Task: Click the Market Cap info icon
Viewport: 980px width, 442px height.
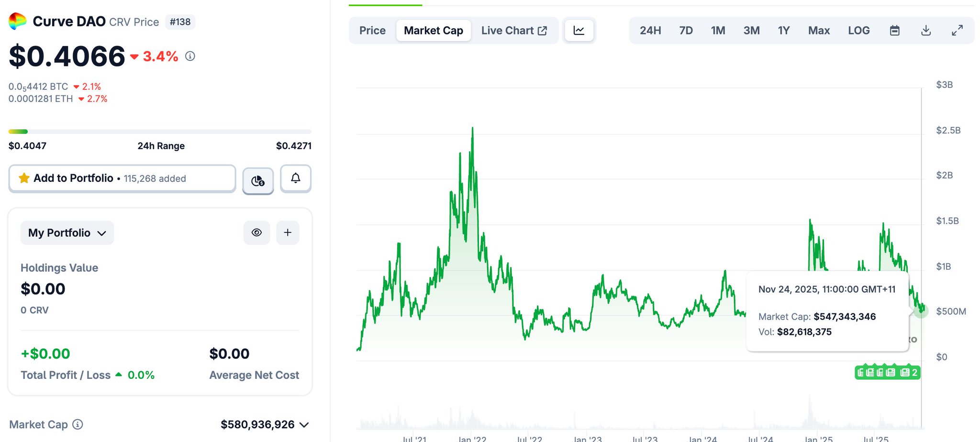Action: point(78,424)
